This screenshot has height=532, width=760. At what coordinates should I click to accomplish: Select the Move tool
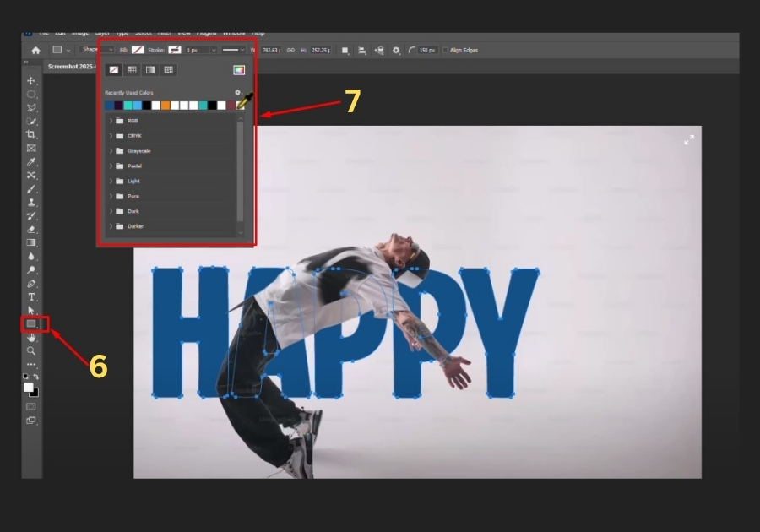31,80
